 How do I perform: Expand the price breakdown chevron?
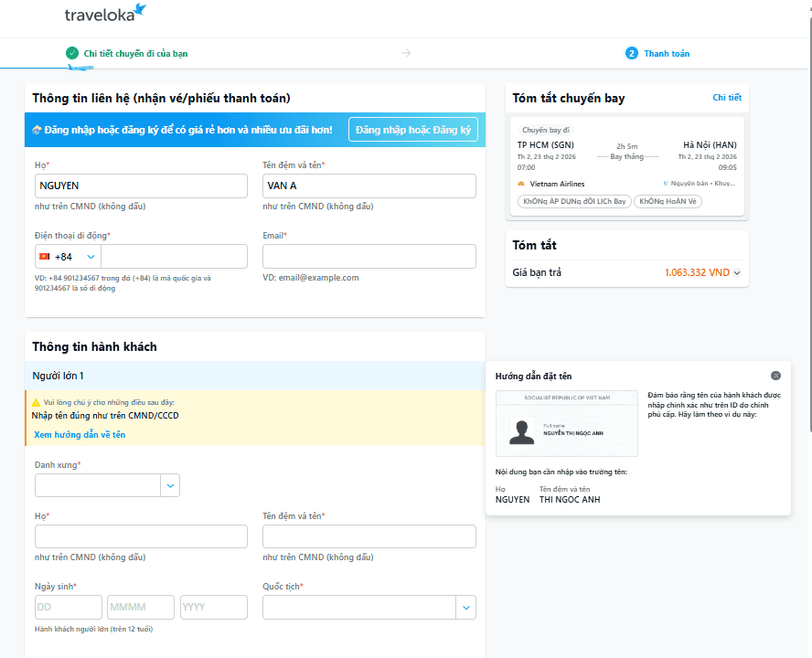(x=737, y=272)
